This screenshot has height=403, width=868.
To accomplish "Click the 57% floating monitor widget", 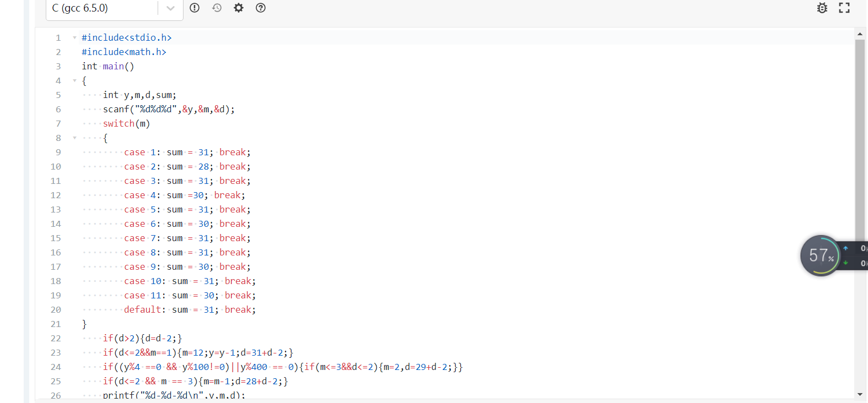I will [x=821, y=255].
